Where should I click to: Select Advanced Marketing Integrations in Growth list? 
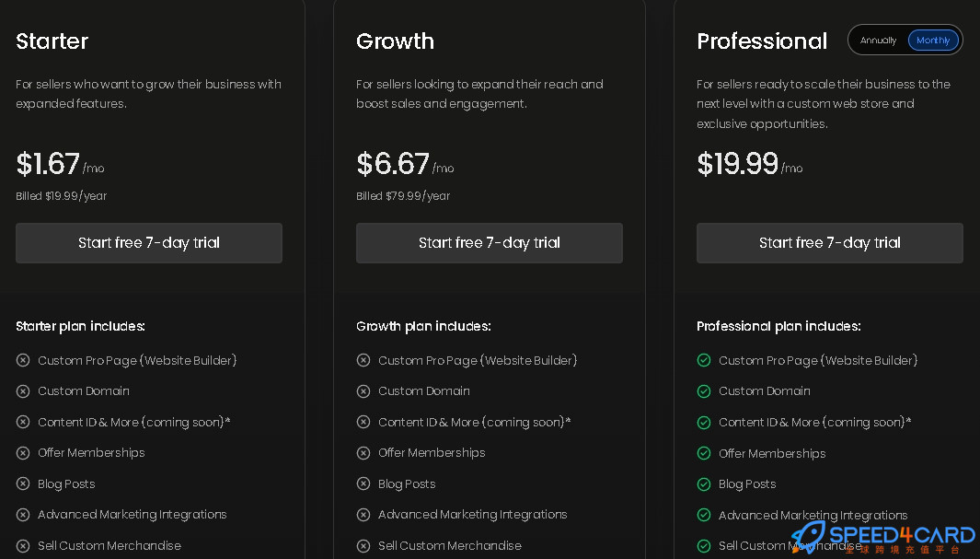(x=472, y=515)
